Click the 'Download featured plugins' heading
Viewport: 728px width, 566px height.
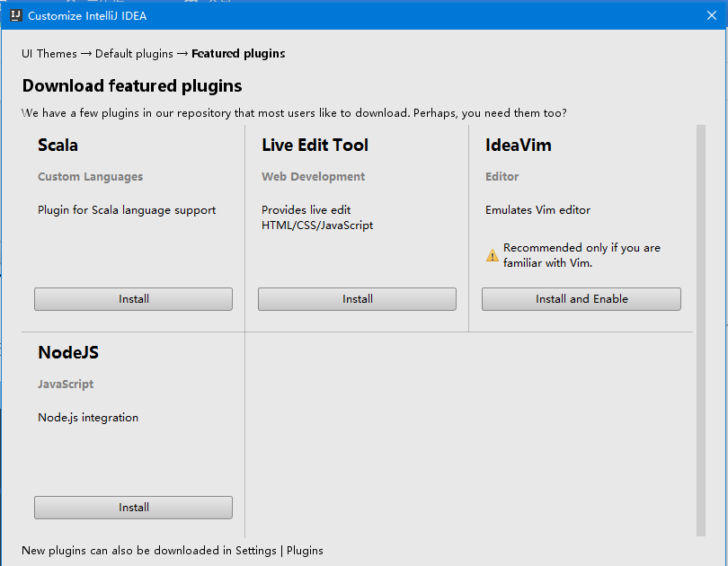(x=132, y=86)
